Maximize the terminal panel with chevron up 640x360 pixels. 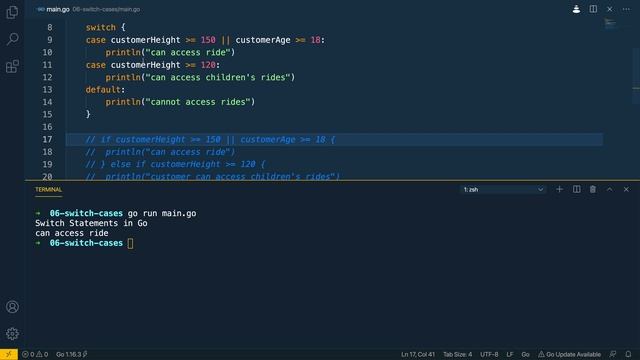609,189
